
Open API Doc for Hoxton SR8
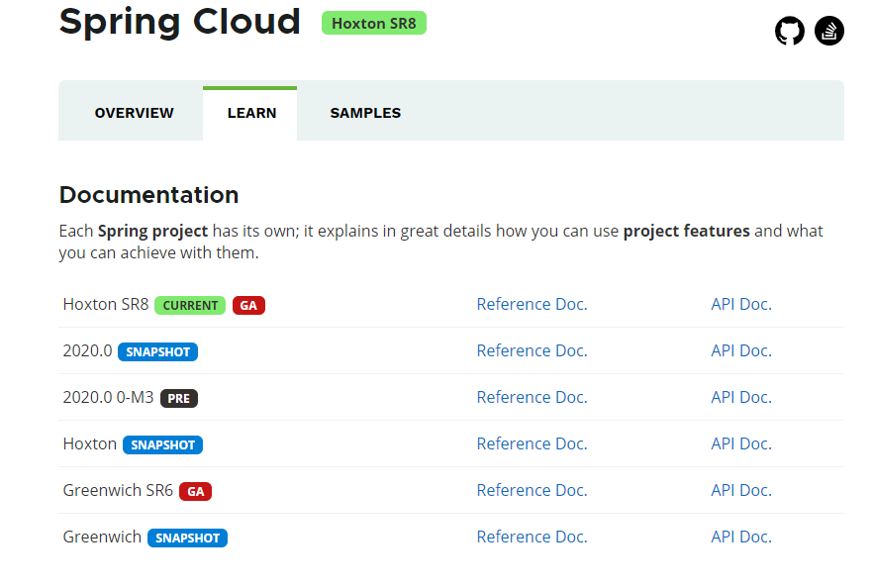(x=740, y=304)
